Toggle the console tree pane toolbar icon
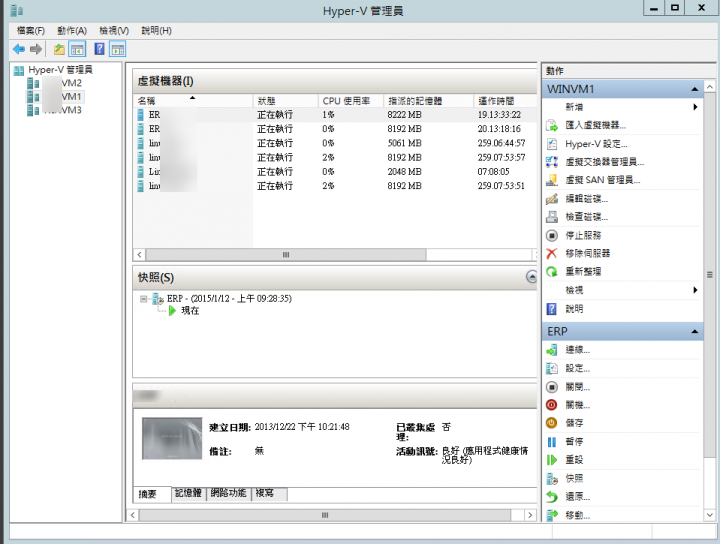720x544 pixels. click(77, 49)
